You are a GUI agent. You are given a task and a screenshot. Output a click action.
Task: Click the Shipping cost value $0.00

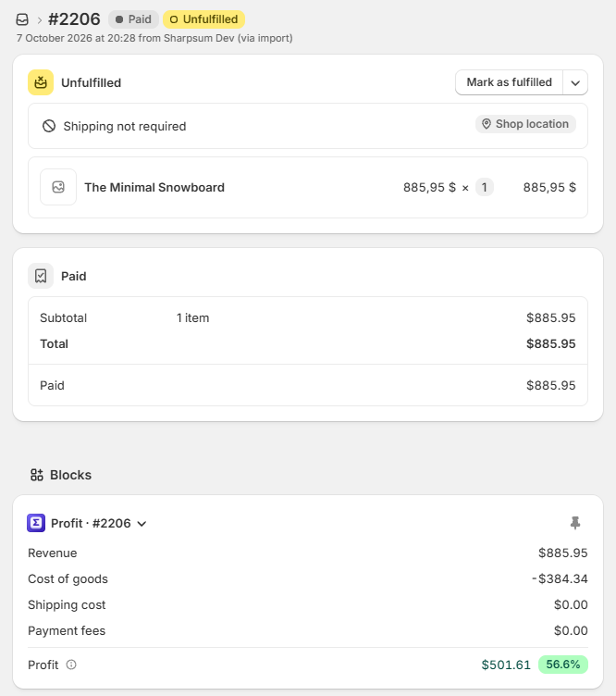[x=571, y=604]
